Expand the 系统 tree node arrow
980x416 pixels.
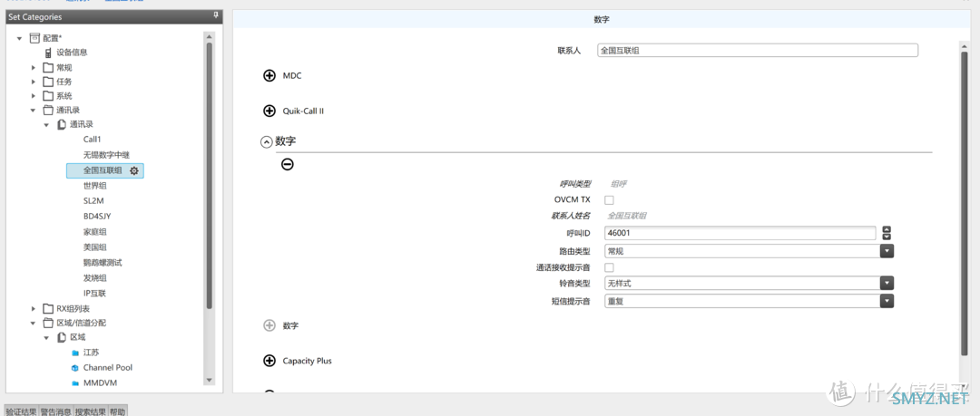34,96
